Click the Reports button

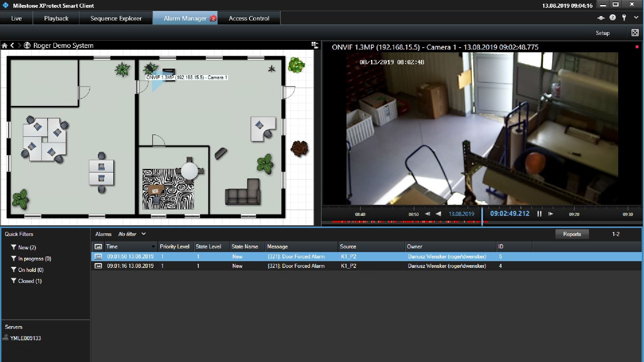pyautogui.click(x=572, y=234)
